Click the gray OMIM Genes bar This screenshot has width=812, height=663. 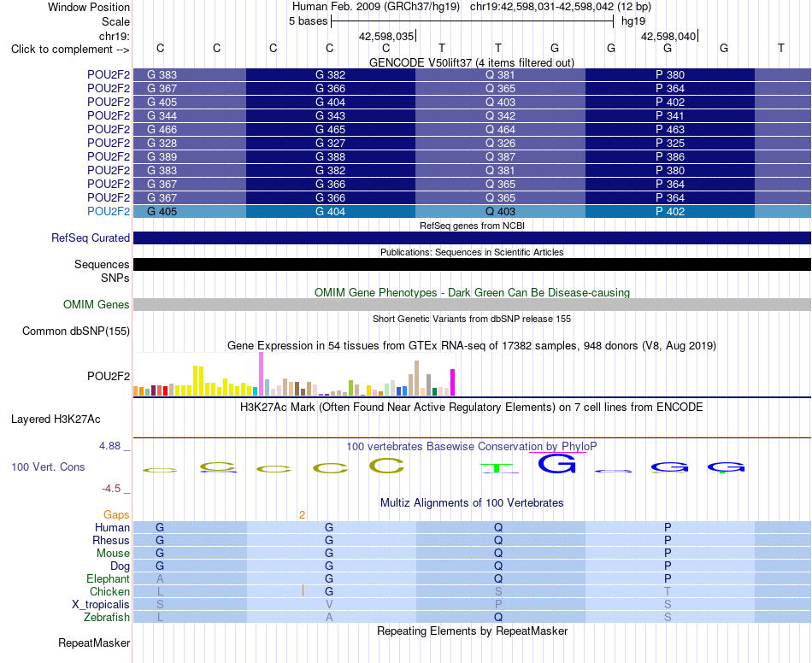click(472, 304)
